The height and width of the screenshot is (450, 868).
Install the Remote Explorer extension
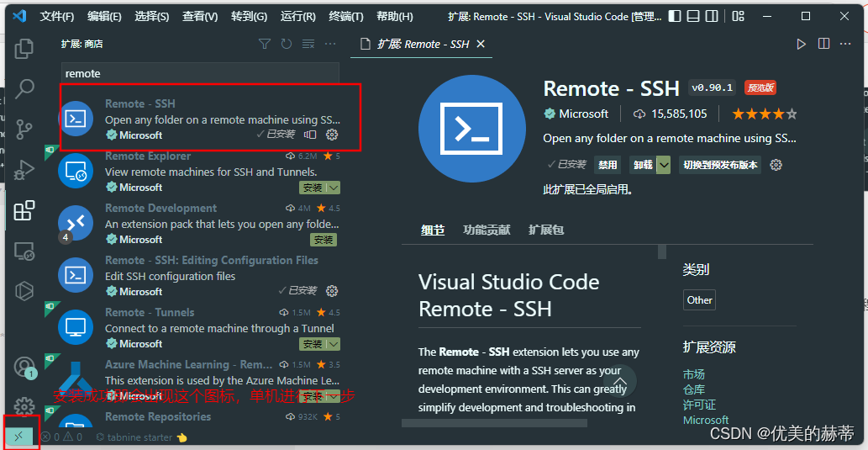313,188
